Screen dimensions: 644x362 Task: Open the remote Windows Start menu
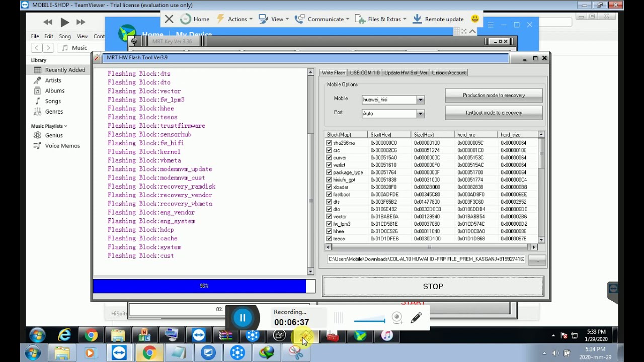(x=38, y=335)
